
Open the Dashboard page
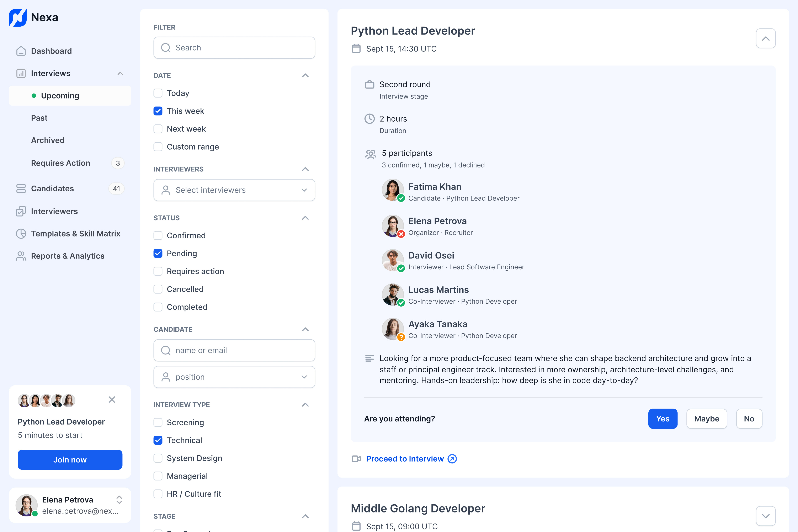tap(70, 51)
